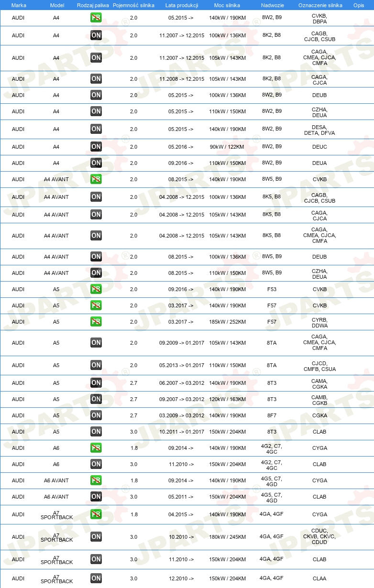Select the ON fuel icon for the 05.2015 A4 DEUB row

(96, 95)
